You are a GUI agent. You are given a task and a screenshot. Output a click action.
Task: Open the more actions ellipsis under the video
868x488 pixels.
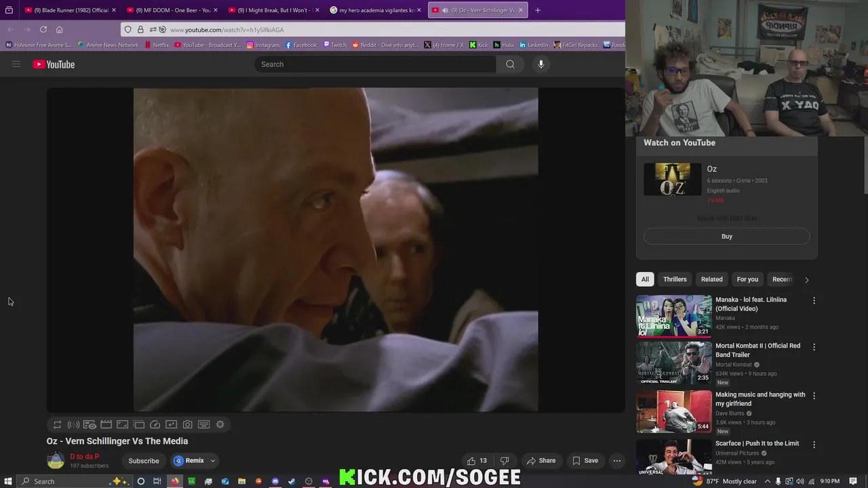617,461
